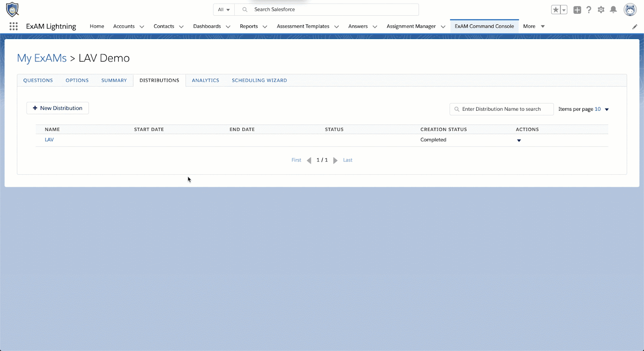Image resolution: width=644 pixels, height=351 pixels.
Task: Focus the Search Salesforce field
Action: tap(326, 10)
